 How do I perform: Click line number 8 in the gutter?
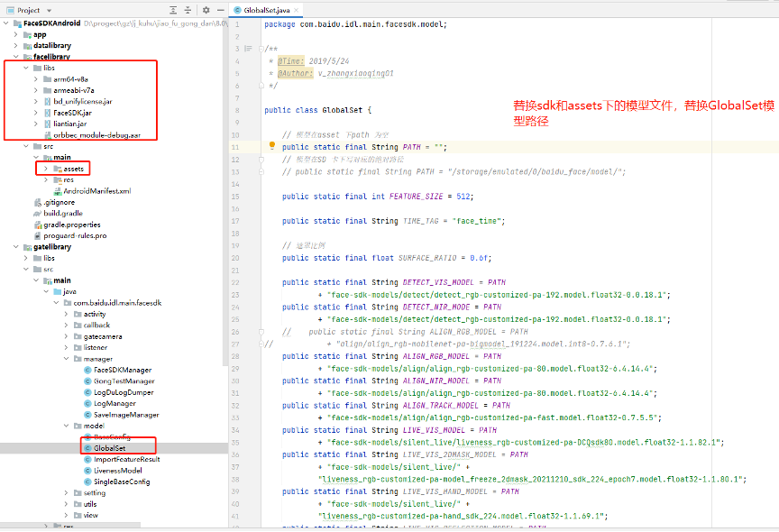click(x=237, y=110)
